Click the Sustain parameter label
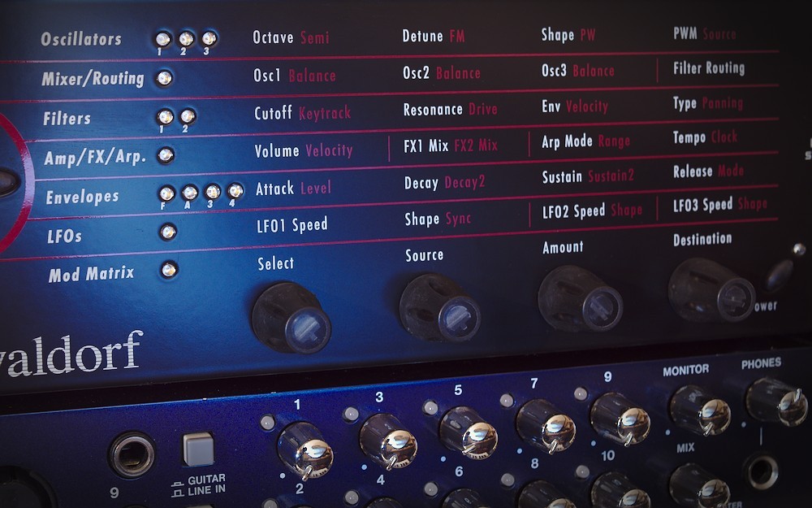The image size is (812, 508). point(563,176)
